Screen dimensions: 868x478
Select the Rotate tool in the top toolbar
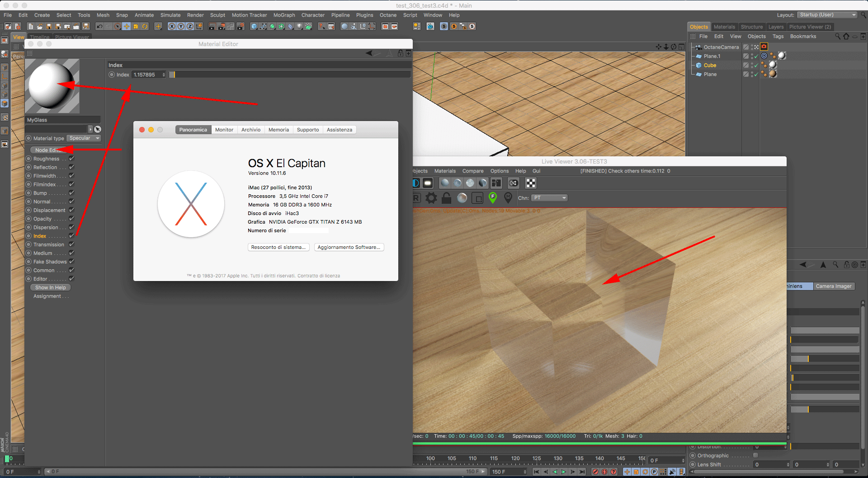pyautogui.click(x=145, y=27)
